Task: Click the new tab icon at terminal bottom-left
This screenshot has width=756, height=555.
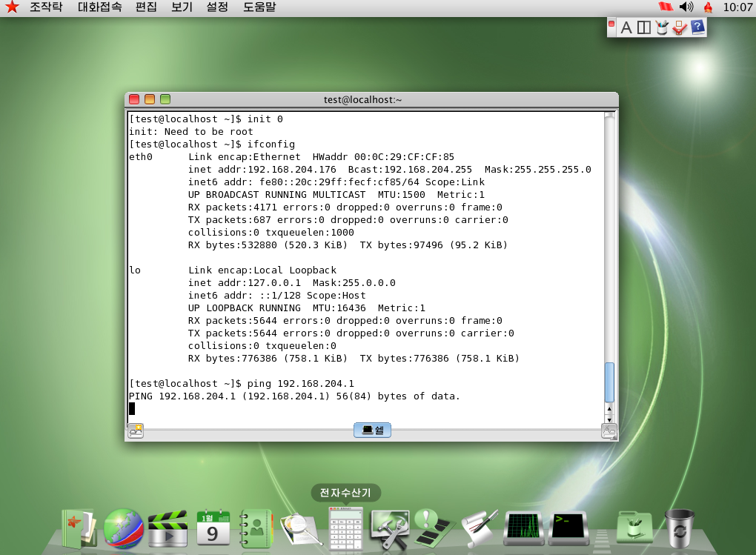Action: [136, 430]
